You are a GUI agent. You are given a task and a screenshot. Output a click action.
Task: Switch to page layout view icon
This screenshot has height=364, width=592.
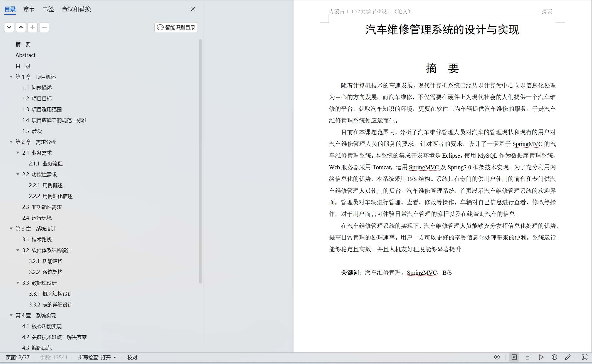514,357
